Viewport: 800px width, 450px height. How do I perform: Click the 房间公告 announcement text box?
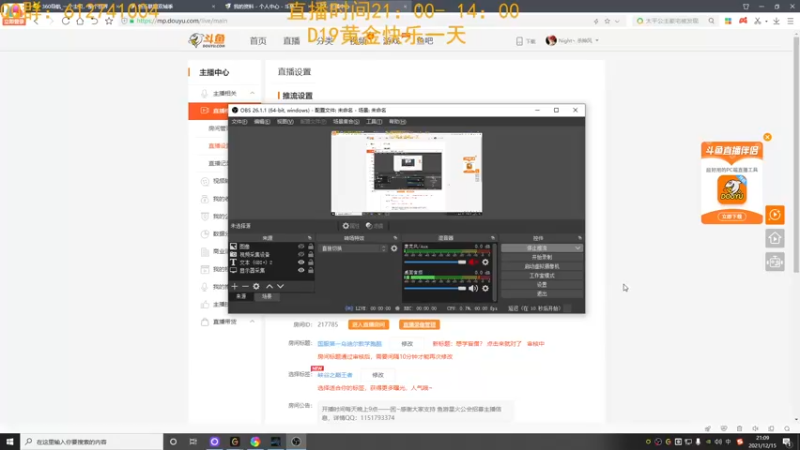[x=415, y=413]
